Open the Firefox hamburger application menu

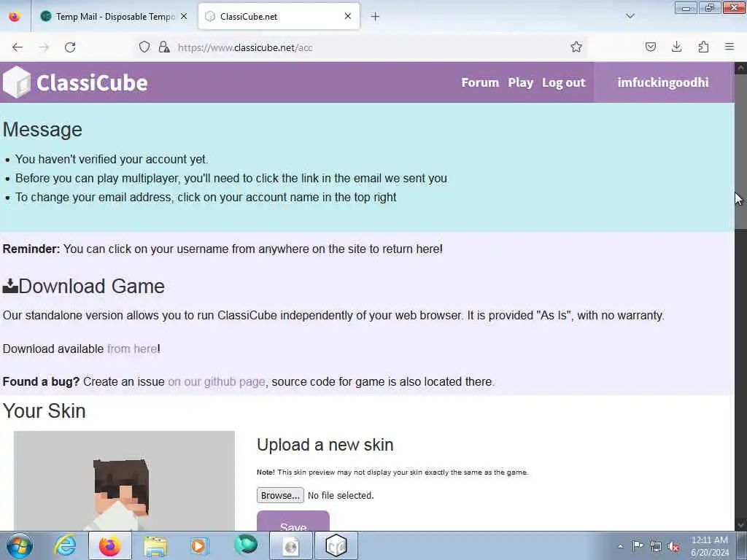pos(729,47)
